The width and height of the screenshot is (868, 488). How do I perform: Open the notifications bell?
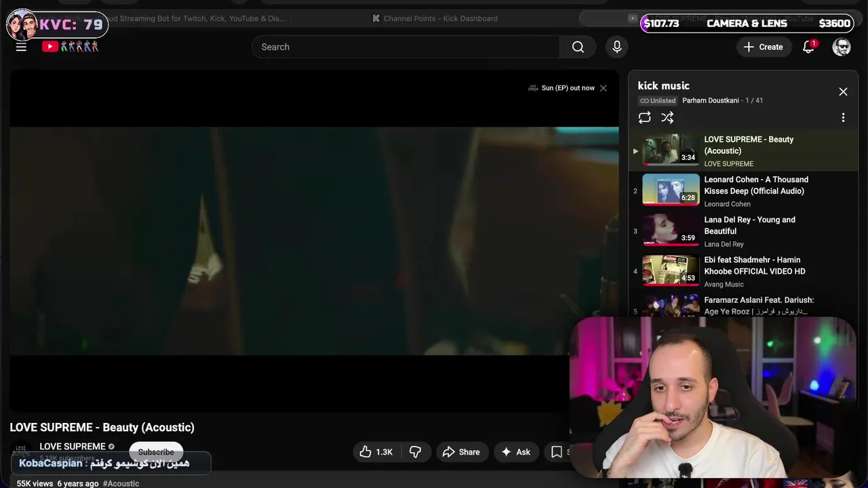point(808,47)
